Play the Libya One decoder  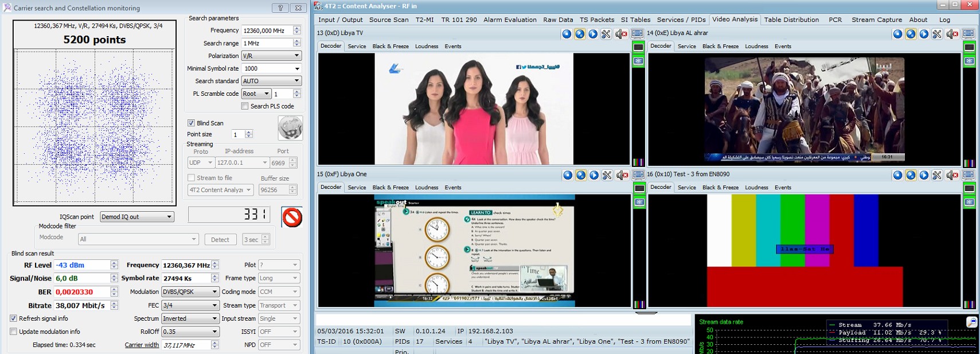(x=594, y=175)
